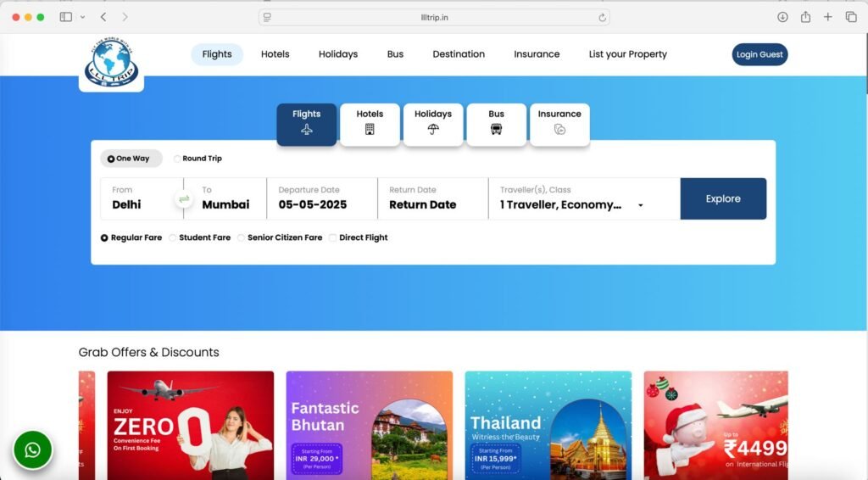
Task: Click the Login Guest button
Action: pyautogui.click(x=759, y=54)
